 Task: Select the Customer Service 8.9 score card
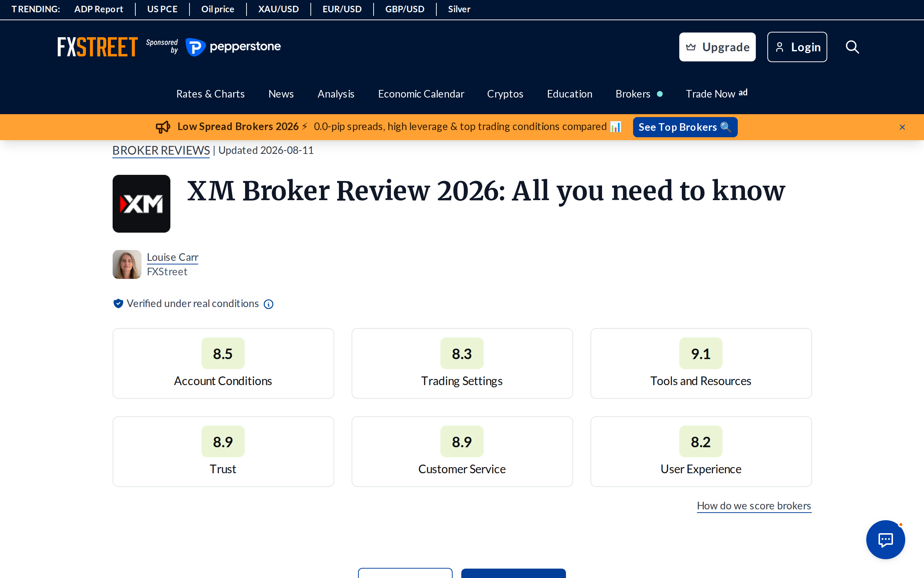[462, 452]
